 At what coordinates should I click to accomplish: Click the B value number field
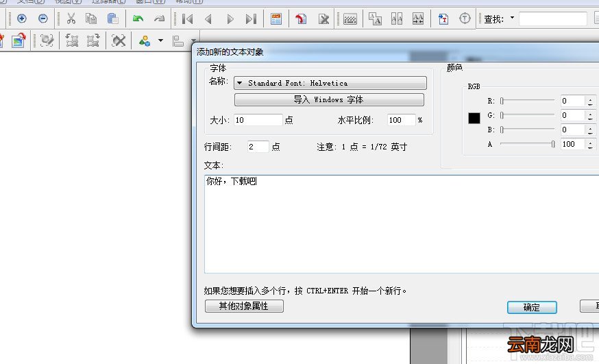572,130
